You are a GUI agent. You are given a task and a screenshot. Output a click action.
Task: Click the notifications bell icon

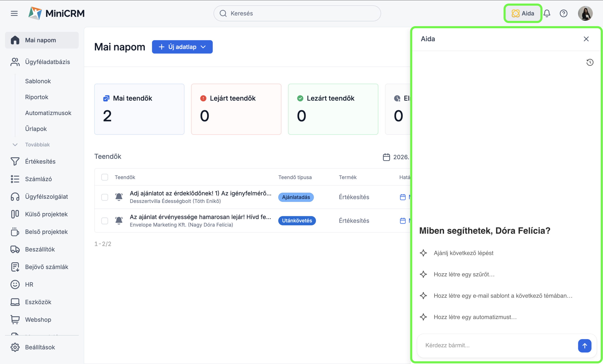[547, 13]
